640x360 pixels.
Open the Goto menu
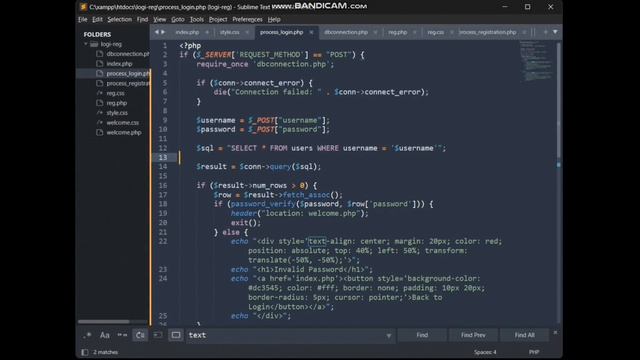click(x=178, y=19)
